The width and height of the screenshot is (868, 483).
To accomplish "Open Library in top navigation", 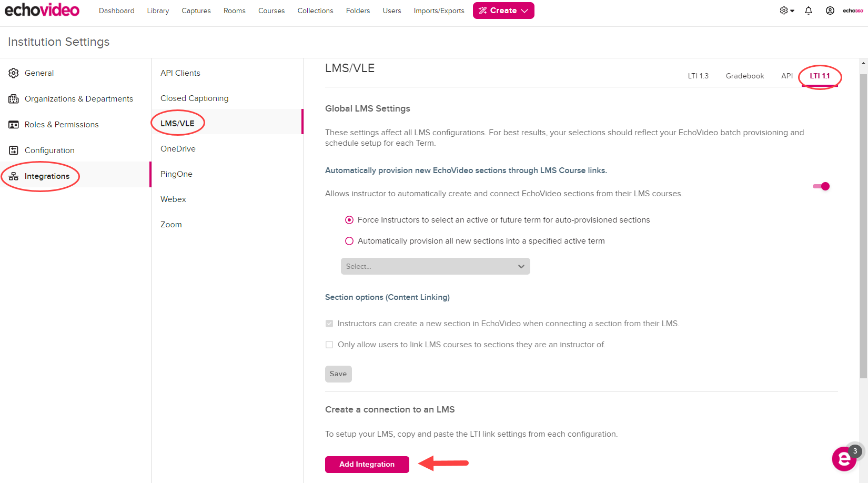I will point(158,11).
